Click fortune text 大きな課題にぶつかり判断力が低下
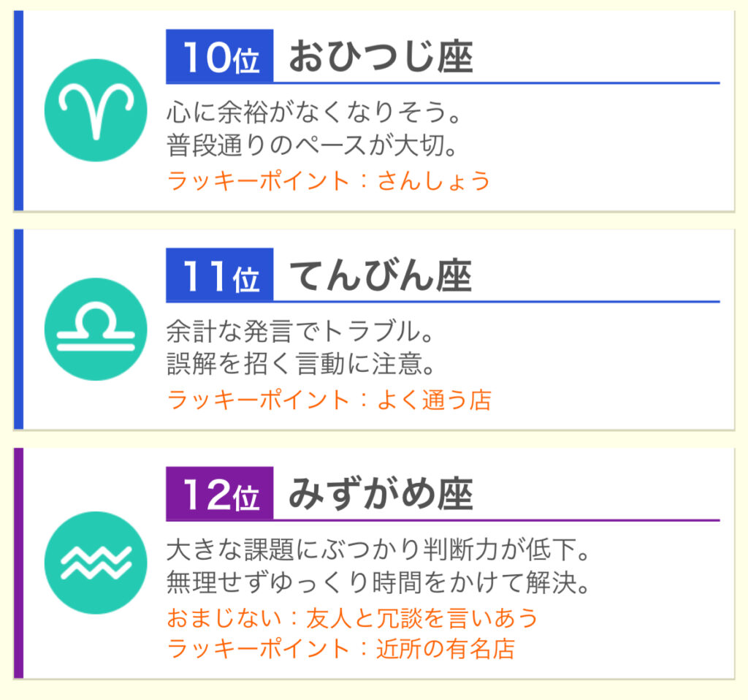The width and height of the screenshot is (748, 700). point(378,549)
